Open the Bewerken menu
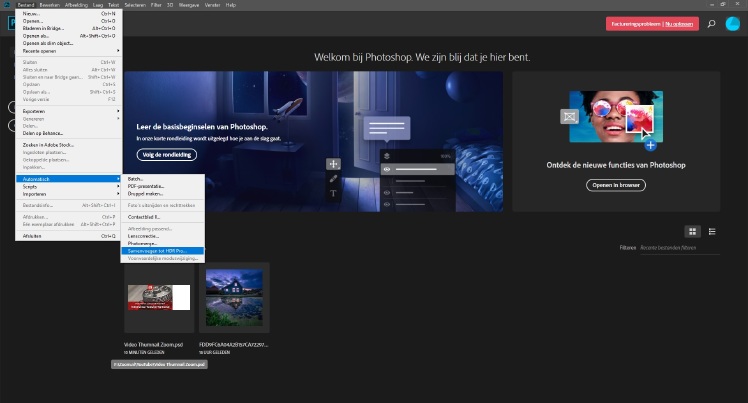Viewport: 748px width, 403px height. [x=50, y=5]
